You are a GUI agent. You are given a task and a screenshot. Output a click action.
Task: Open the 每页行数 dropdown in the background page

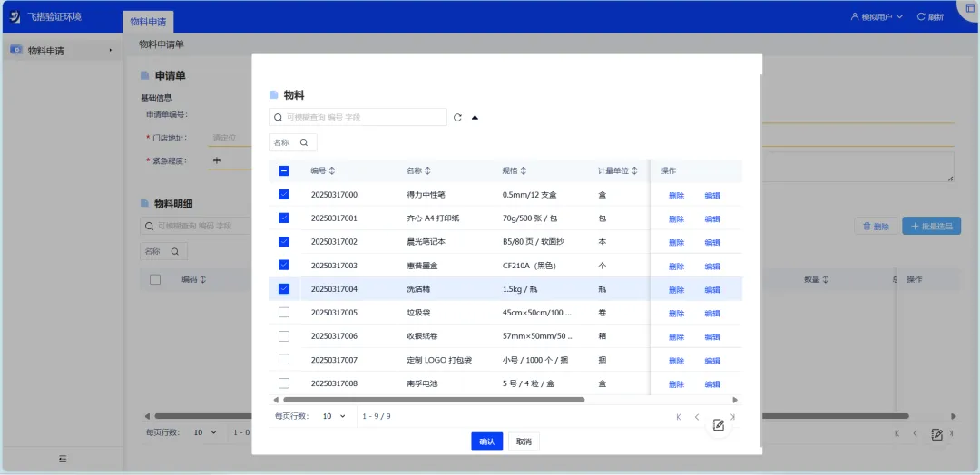click(205, 432)
